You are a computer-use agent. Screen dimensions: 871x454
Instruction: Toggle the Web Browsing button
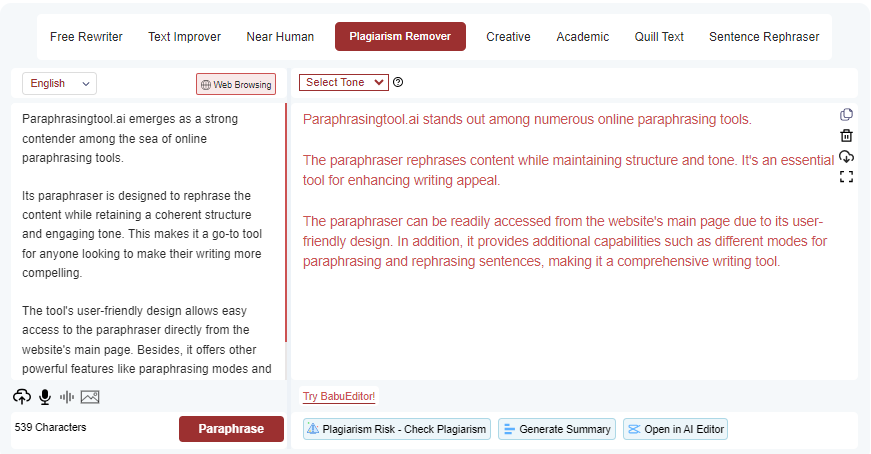[x=236, y=84]
